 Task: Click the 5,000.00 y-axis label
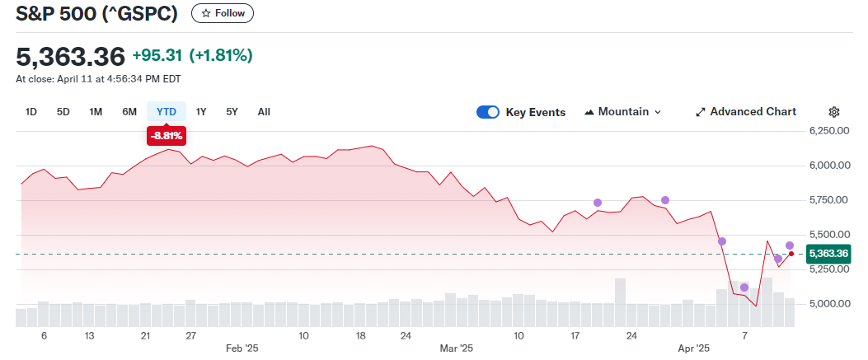pyautogui.click(x=828, y=304)
